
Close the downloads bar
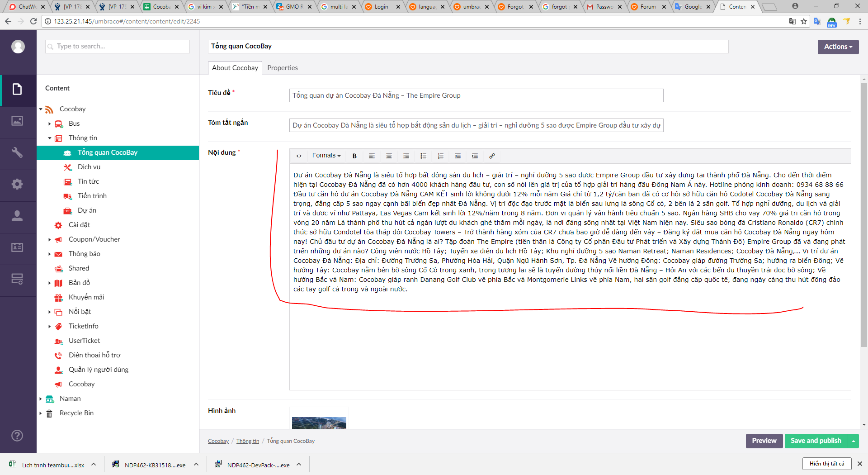click(860, 464)
